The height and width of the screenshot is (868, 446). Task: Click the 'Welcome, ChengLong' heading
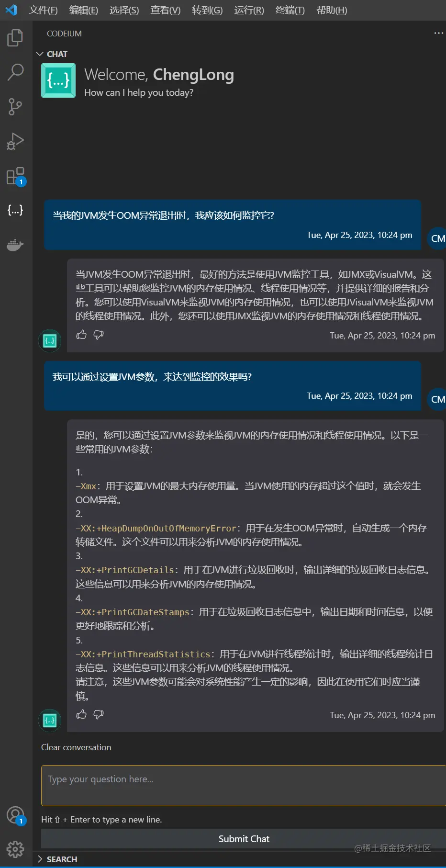159,75
